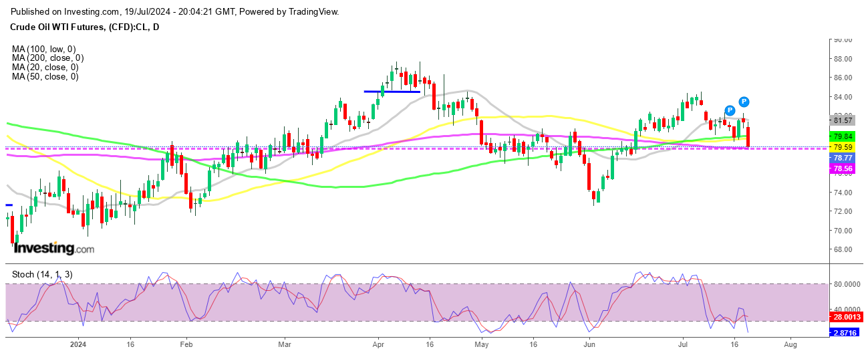Click the Jul label on the time axis
The image size is (868, 353).
[684, 346]
